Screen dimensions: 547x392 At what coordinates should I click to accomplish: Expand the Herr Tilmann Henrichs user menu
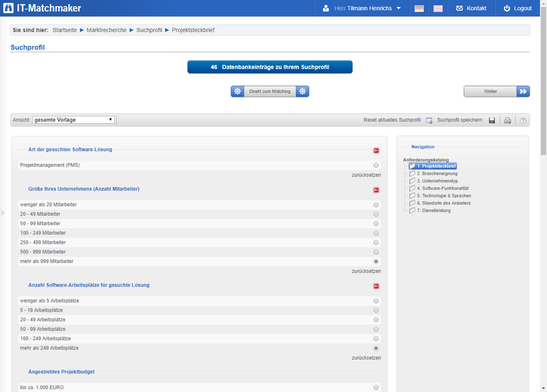click(362, 8)
